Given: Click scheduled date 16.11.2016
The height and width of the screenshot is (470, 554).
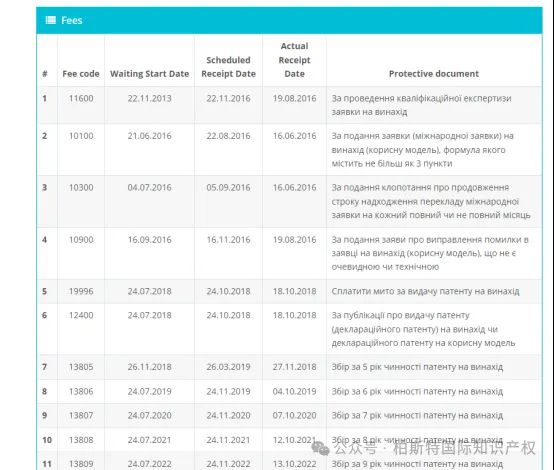Looking at the screenshot, I should pos(228,240).
